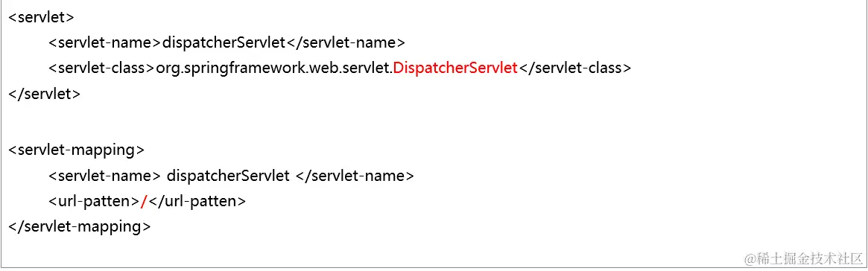Screen dimensions: 868x271
Task: Click the </url-patten> closing tag
Action: [197, 201]
